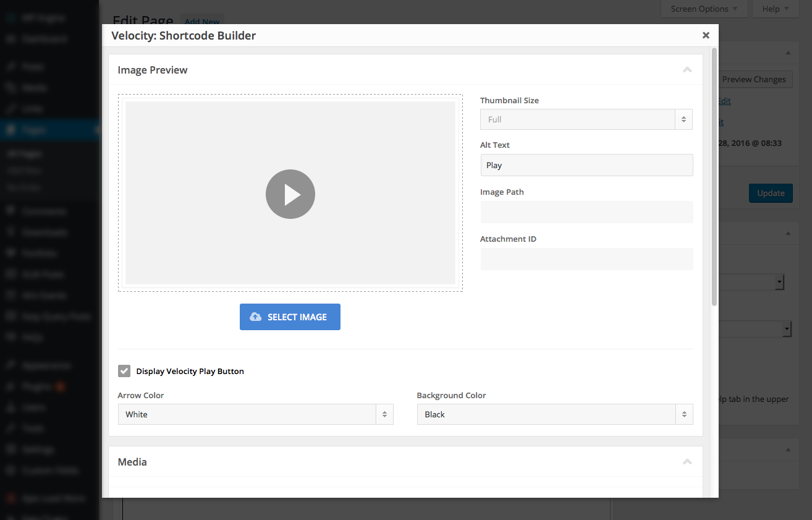Screen dimensions: 812x520
Task: Click the Image Preview section header
Action: click(405, 70)
